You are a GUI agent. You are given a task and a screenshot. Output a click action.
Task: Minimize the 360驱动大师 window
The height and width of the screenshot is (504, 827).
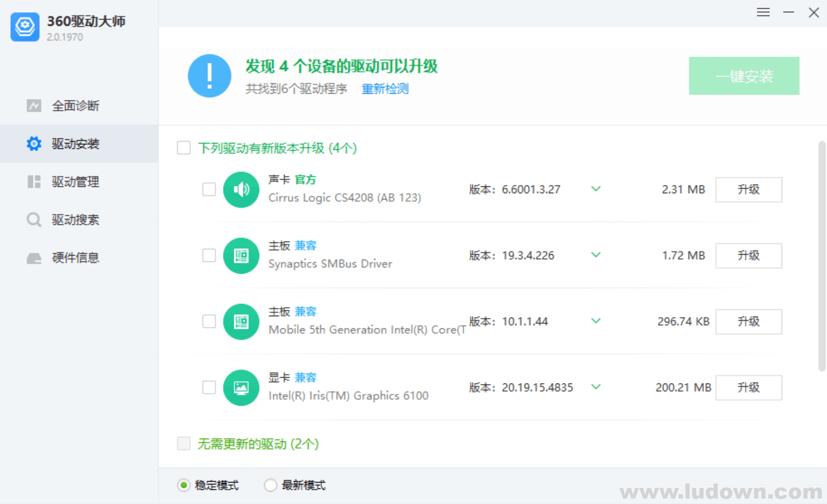(x=788, y=12)
